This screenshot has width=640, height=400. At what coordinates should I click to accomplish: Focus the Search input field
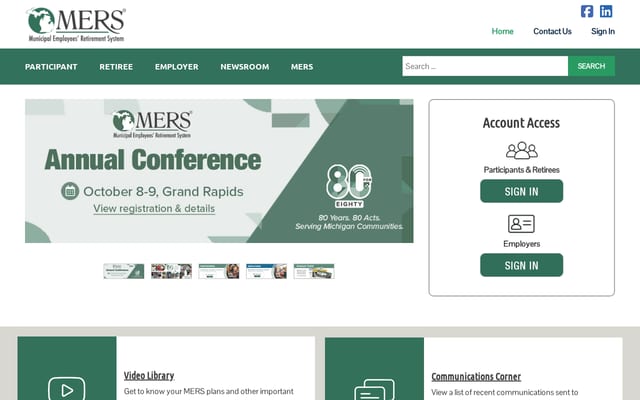[485, 66]
